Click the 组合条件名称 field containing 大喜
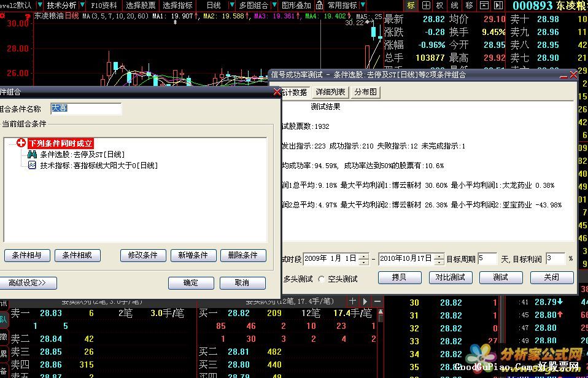This screenshot has width=588, height=378. [x=86, y=108]
